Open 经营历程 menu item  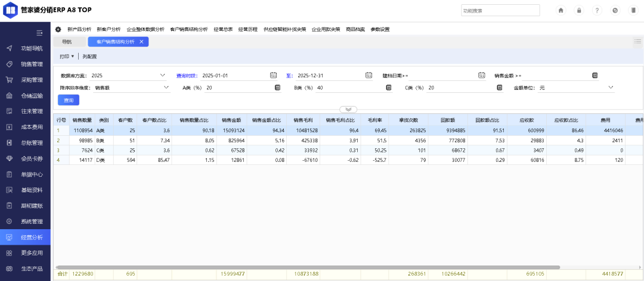(x=247, y=30)
